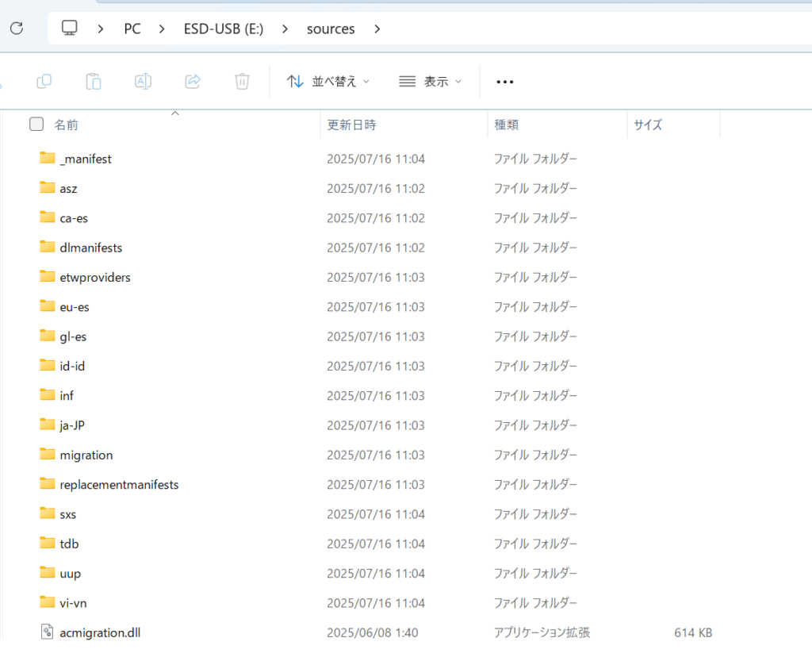Image resolution: width=812 pixels, height=657 pixels.
Task: Sort by 更新日時 column header
Action: tap(351, 125)
